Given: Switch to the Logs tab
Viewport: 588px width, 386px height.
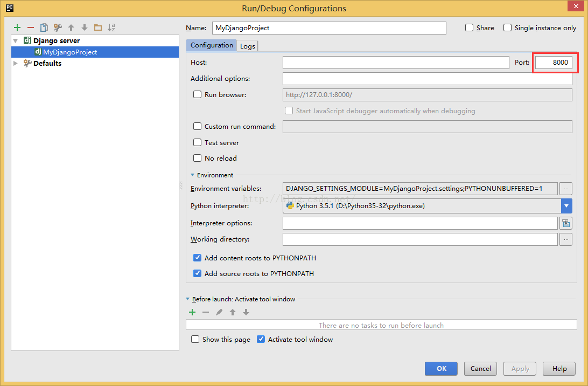Looking at the screenshot, I should pyautogui.click(x=248, y=46).
